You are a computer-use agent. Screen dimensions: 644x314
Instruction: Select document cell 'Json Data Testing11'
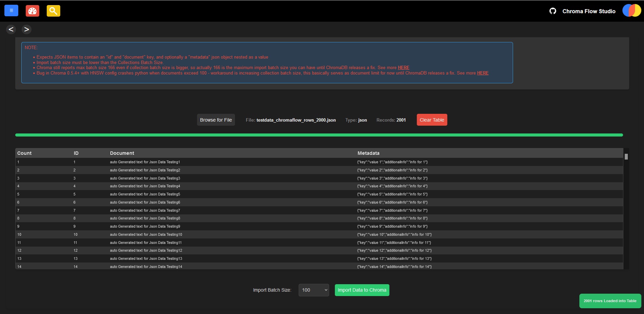tap(146, 243)
